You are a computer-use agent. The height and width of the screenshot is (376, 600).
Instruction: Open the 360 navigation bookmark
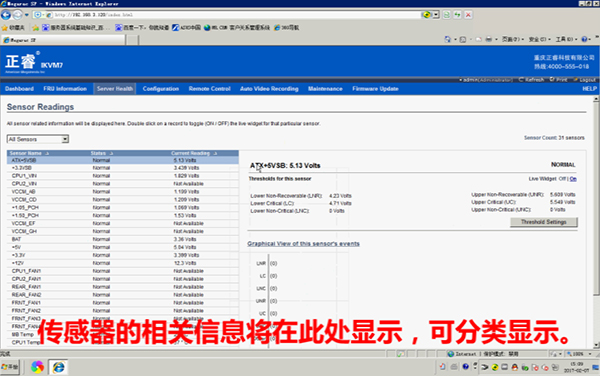[287, 28]
